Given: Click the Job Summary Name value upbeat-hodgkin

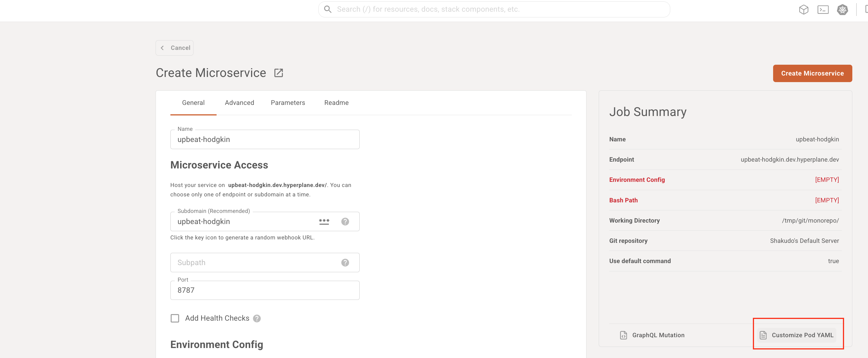Looking at the screenshot, I should (x=817, y=139).
